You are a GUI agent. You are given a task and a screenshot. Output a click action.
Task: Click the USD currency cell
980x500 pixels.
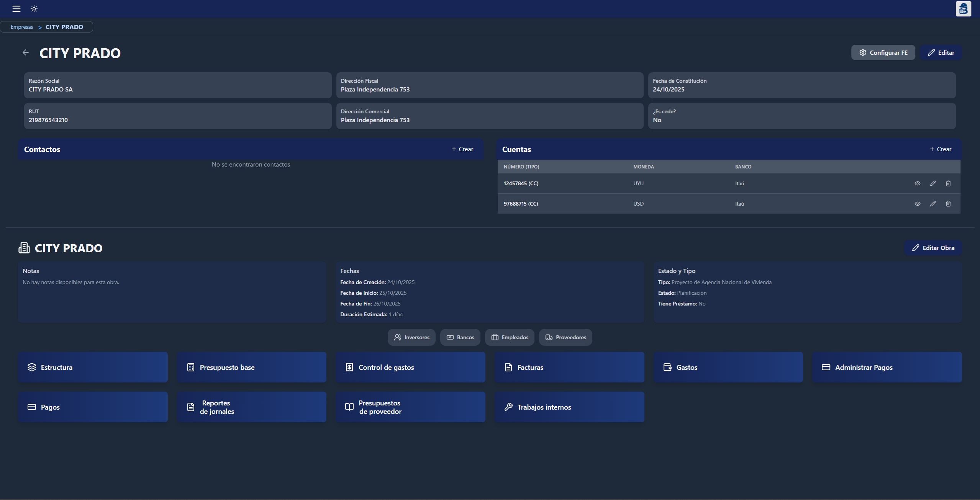point(638,204)
